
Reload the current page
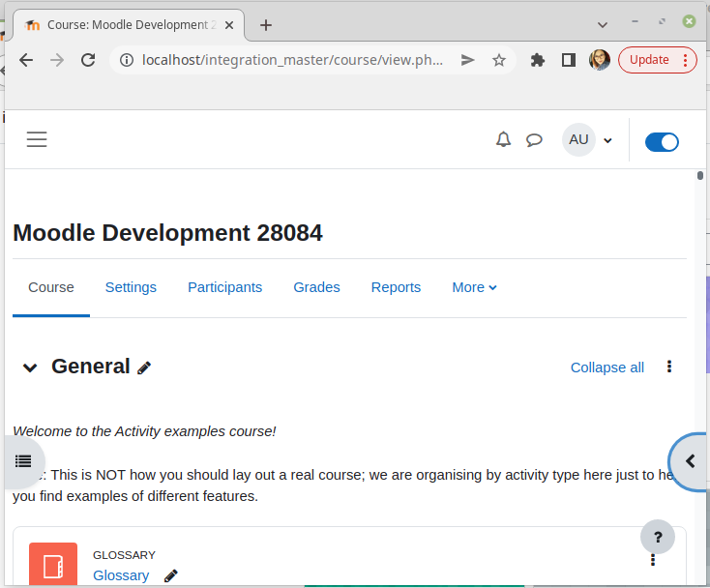(88, 60)
